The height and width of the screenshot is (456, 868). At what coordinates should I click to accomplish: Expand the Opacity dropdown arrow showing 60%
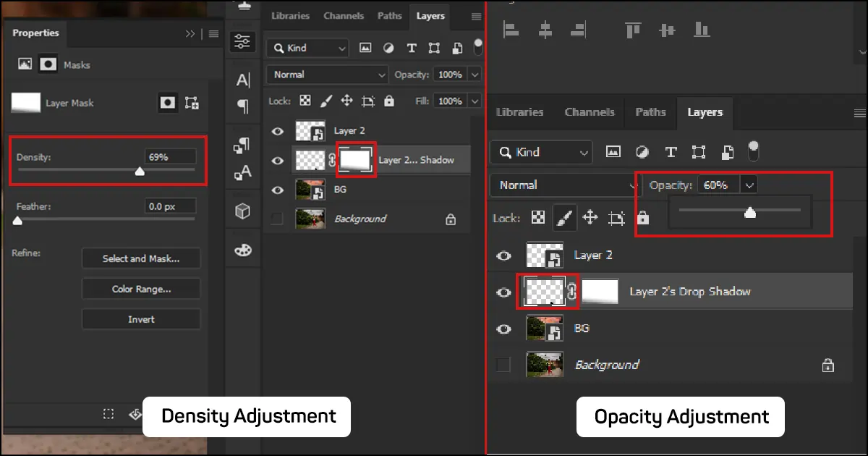click(749, 185)
